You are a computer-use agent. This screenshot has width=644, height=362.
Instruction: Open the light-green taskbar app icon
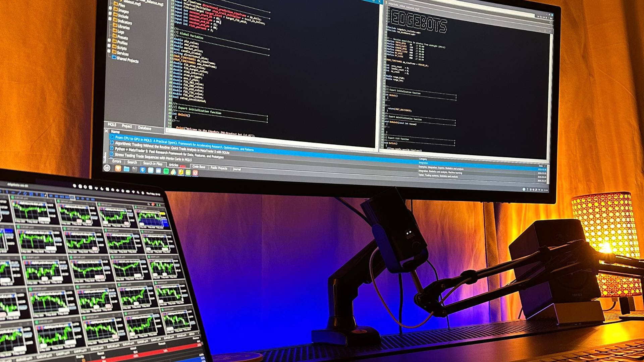click(188, 172)
